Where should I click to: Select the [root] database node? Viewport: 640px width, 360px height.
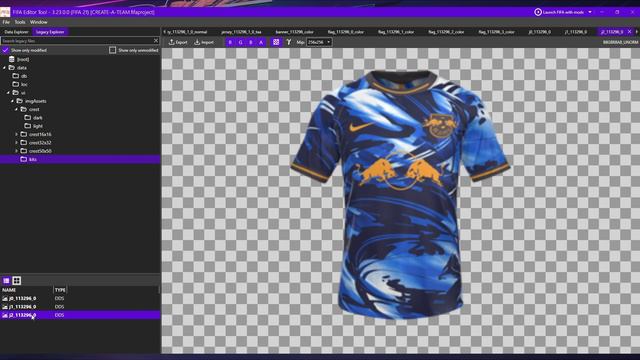tap(19, 59)
